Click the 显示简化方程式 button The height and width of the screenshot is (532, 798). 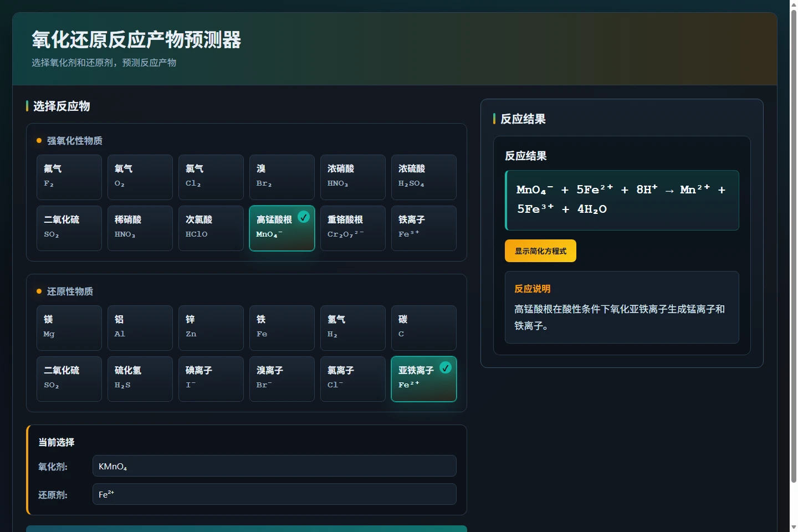[x=540, y=251]
